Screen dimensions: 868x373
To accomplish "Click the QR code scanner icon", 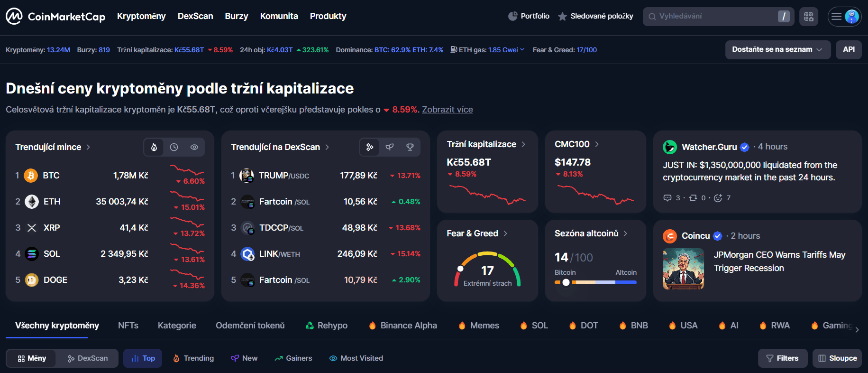I will 808,17.
